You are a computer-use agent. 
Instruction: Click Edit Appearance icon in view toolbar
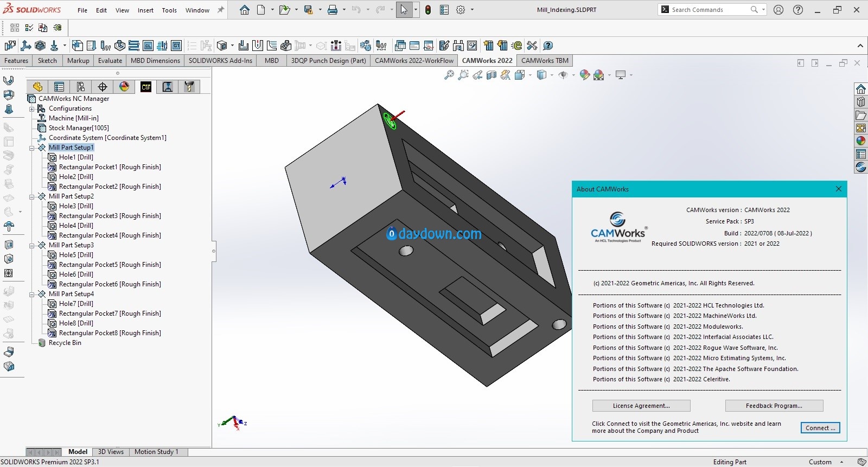click(584, 75)
